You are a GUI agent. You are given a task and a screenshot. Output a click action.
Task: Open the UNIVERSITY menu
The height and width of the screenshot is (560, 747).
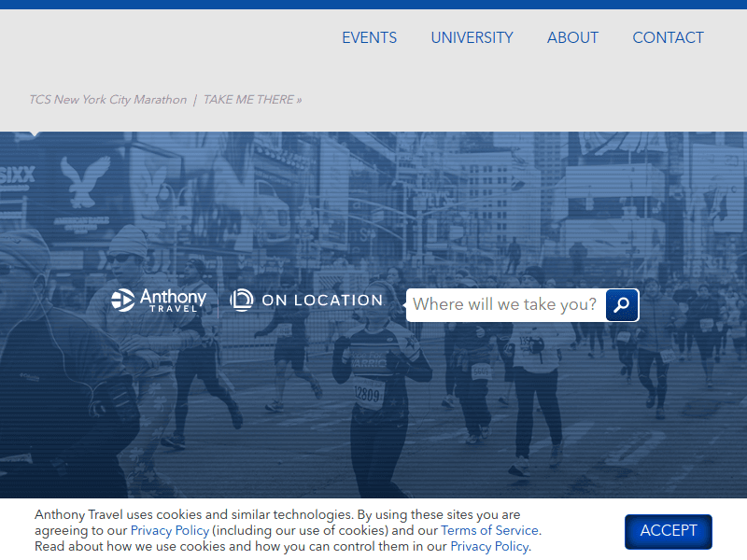click(472, 38)
